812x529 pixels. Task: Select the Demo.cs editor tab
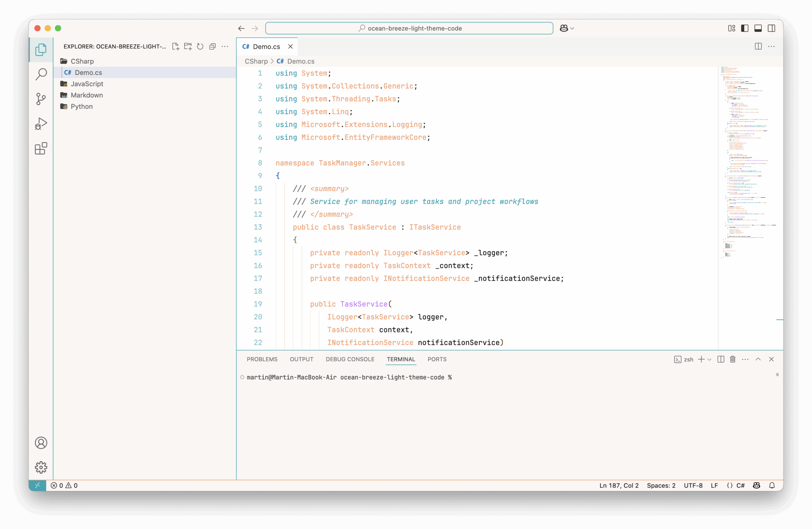pos(267,46)
